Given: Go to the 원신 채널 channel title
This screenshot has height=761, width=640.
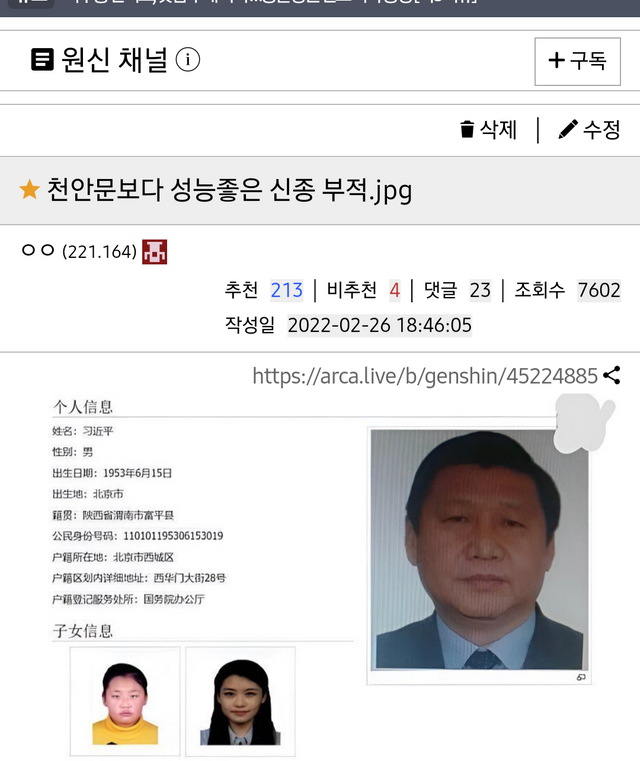Looking at the screenshot, I should (114, 60).
